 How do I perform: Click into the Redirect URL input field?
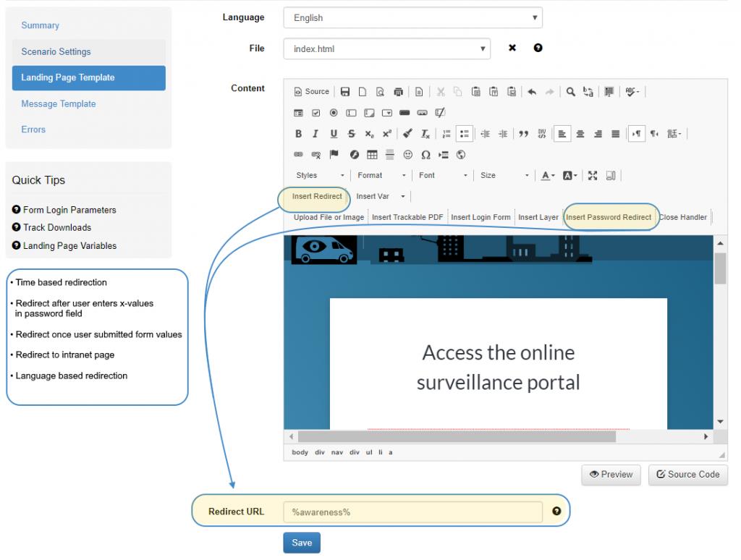(x=412, y=512)
